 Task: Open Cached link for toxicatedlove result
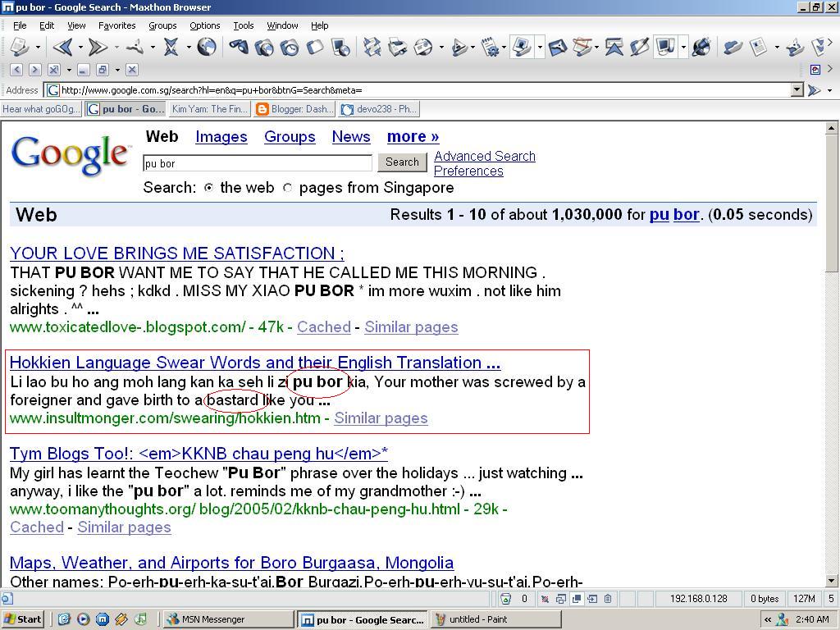323,326
